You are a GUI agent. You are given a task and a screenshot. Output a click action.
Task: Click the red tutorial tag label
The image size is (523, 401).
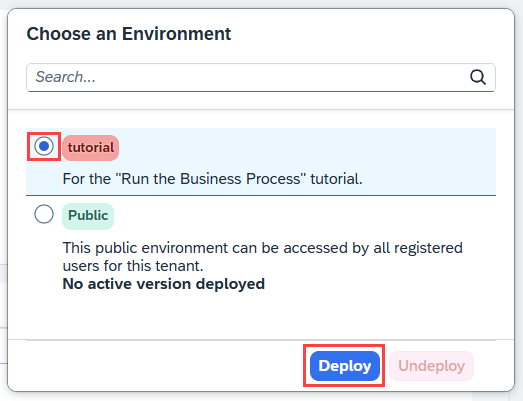90,148
